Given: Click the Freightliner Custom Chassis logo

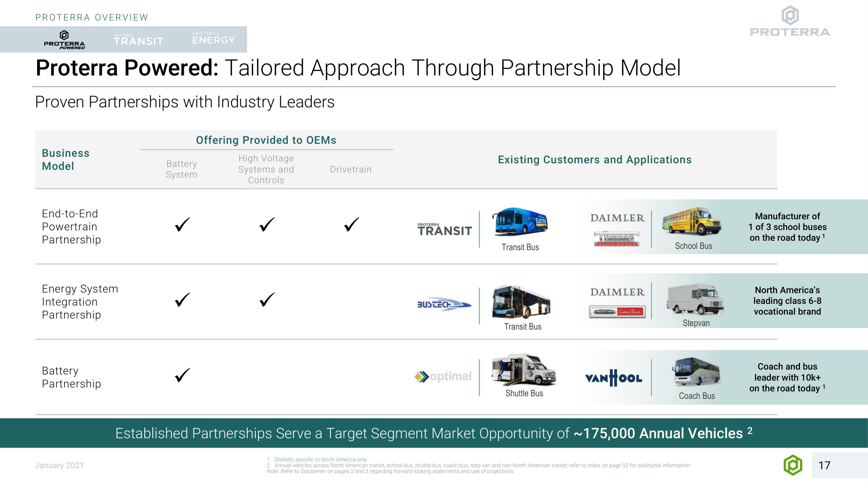Looking at the screenshot, I should point(617,312).
